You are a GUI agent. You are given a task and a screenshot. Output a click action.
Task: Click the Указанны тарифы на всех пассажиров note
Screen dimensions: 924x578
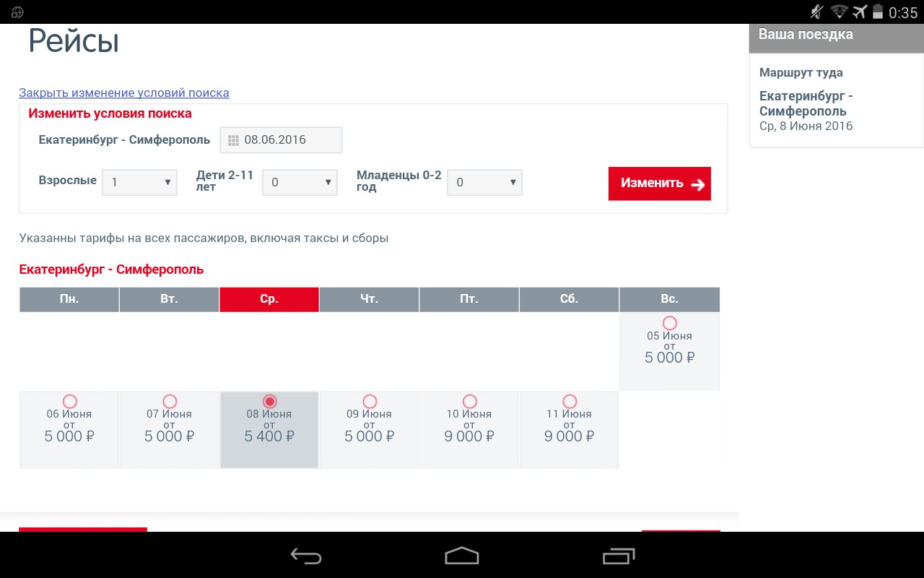pos(204,238)
